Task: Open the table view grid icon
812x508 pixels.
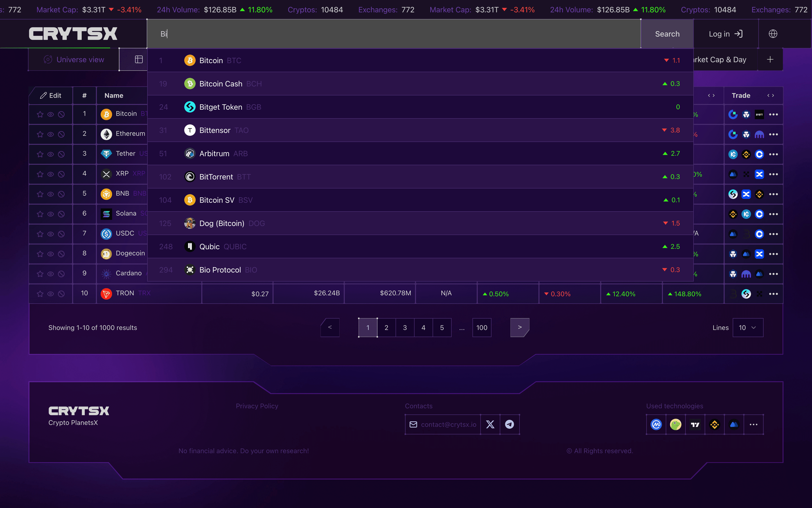Action: pos(139,60)
